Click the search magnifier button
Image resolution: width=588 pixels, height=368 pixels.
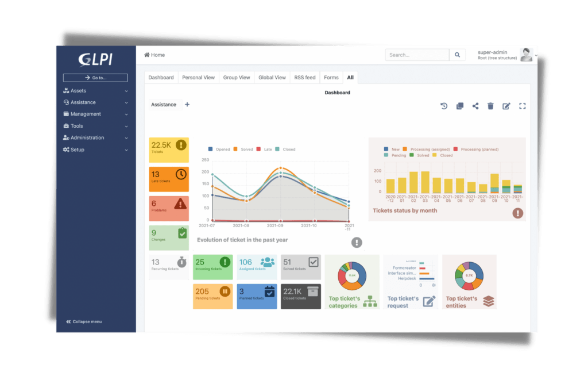click(457, 55)
